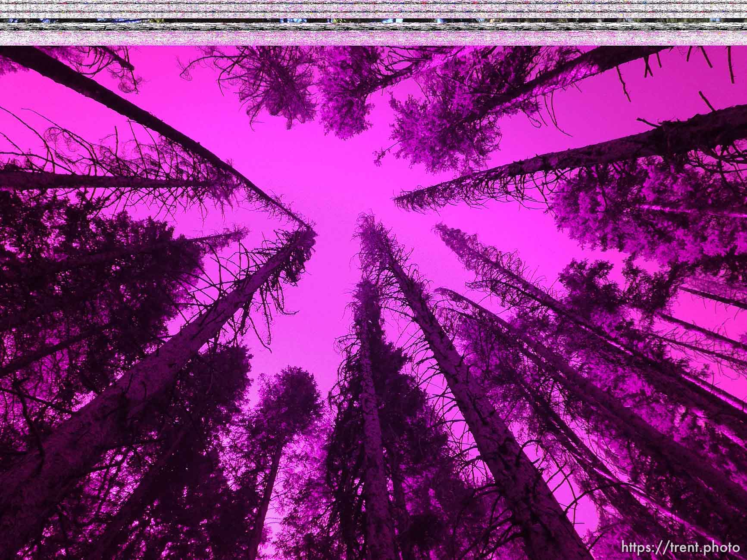The image size is (747, 560).
Task: Click the thin dark strip inside glitched band
Action: click(373, 21)
